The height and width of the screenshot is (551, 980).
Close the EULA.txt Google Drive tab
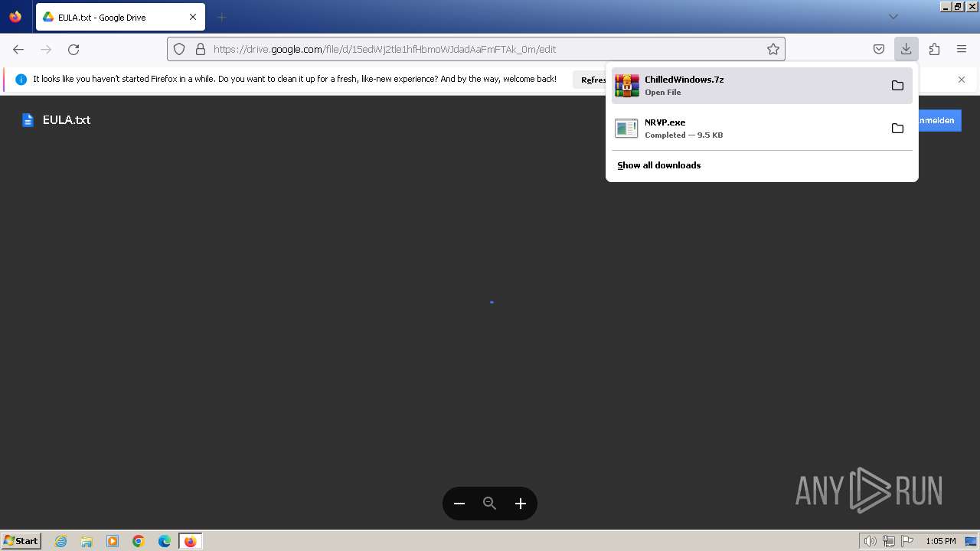pyautogui.click(x=193, y=17)
